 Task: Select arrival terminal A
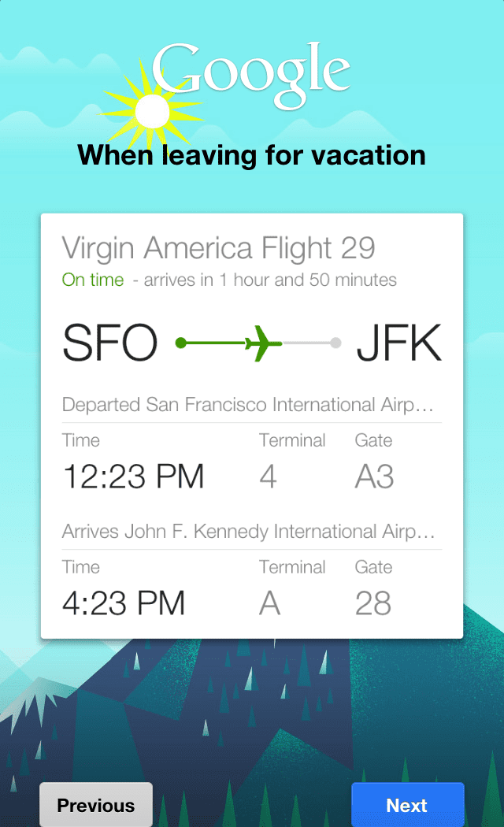[270, 603]
